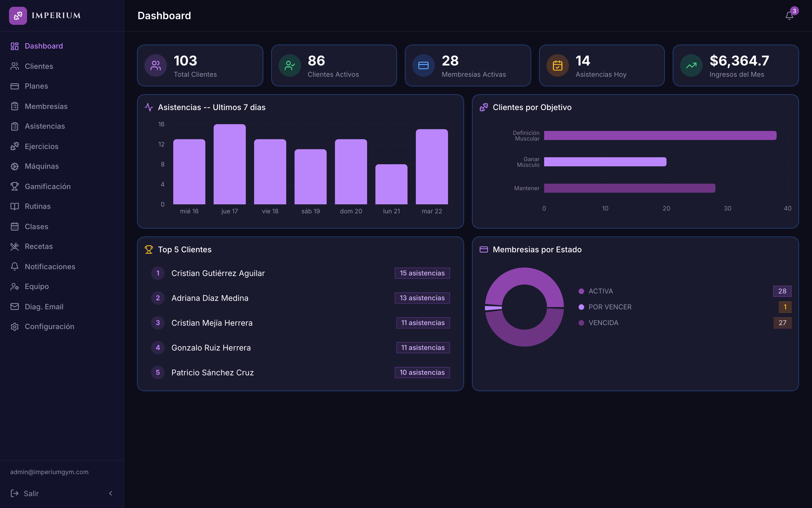The image size is (812, 508).
Task: Click the Mantener horizontal bar
Action: point(630,188)
